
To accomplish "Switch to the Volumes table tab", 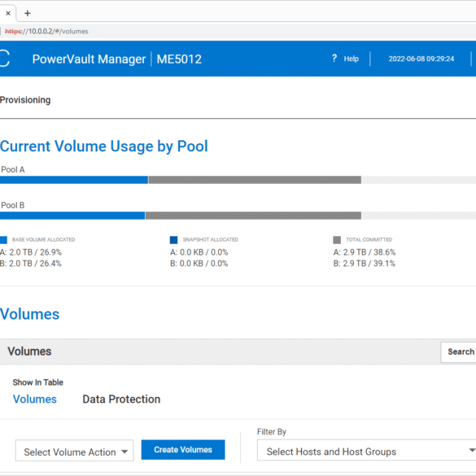I will pyautogui.click(x=35, y=400).
